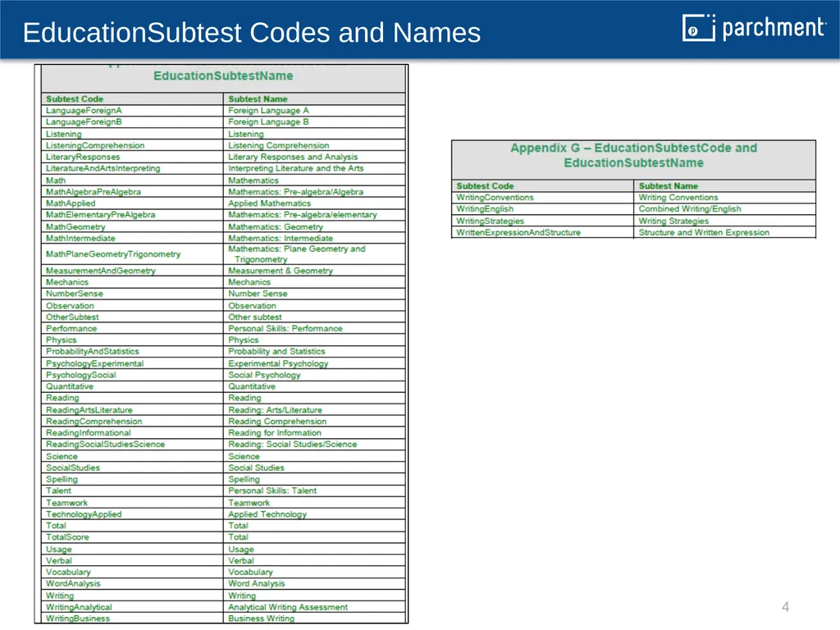Click the LiteratureAndArtsInterpreting code cell

(132, 168)
